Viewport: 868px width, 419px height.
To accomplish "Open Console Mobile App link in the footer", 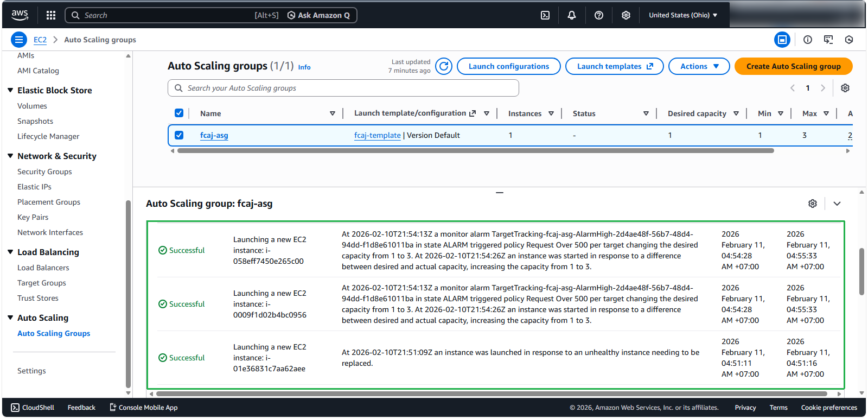I will point(143,408).
